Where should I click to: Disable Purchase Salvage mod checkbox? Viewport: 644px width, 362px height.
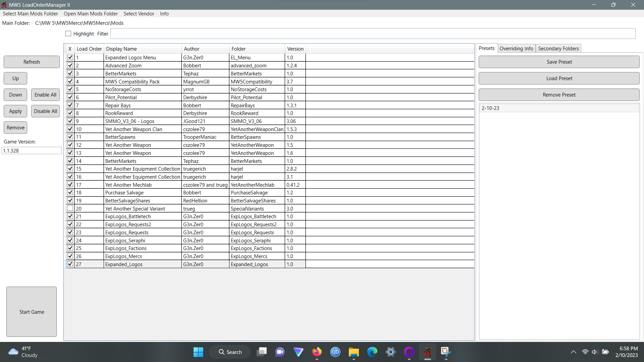(x=70, y=192)
